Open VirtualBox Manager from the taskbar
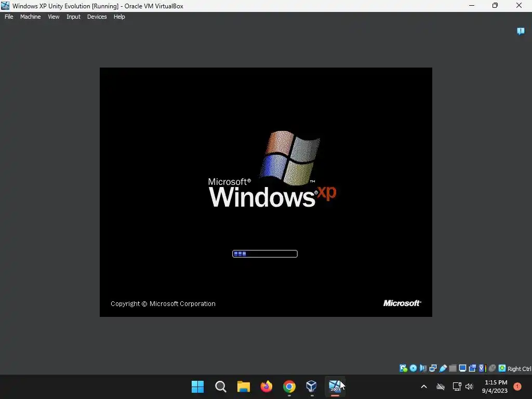The width and height of the screenshot is (532, 399). [312, 386]
